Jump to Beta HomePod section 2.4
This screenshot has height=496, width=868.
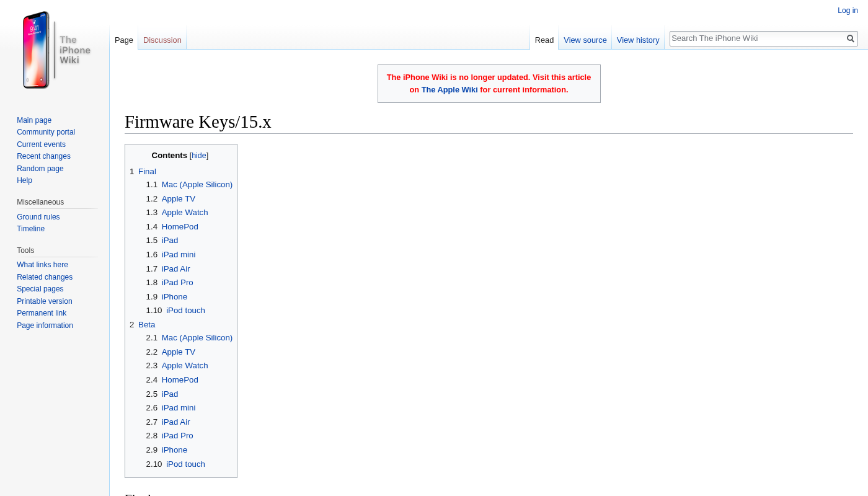pyautogui.click(x=180, y=380)
